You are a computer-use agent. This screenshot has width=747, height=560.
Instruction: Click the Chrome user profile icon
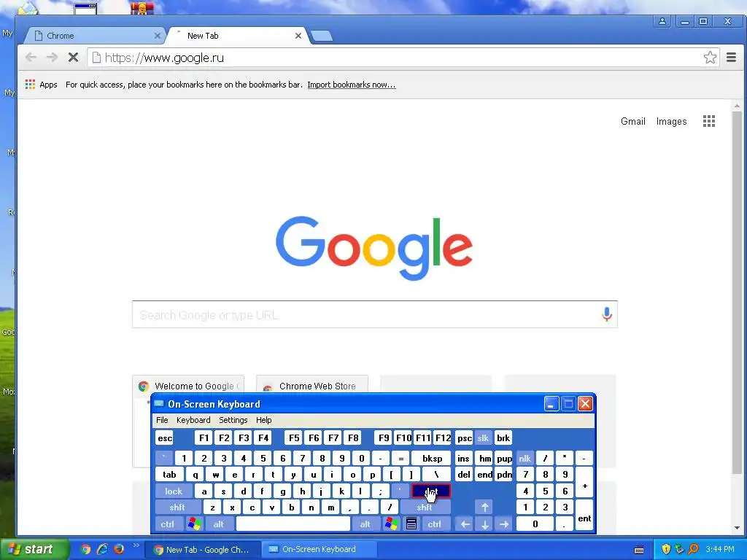pyautogui.click(x=662, y=21)
